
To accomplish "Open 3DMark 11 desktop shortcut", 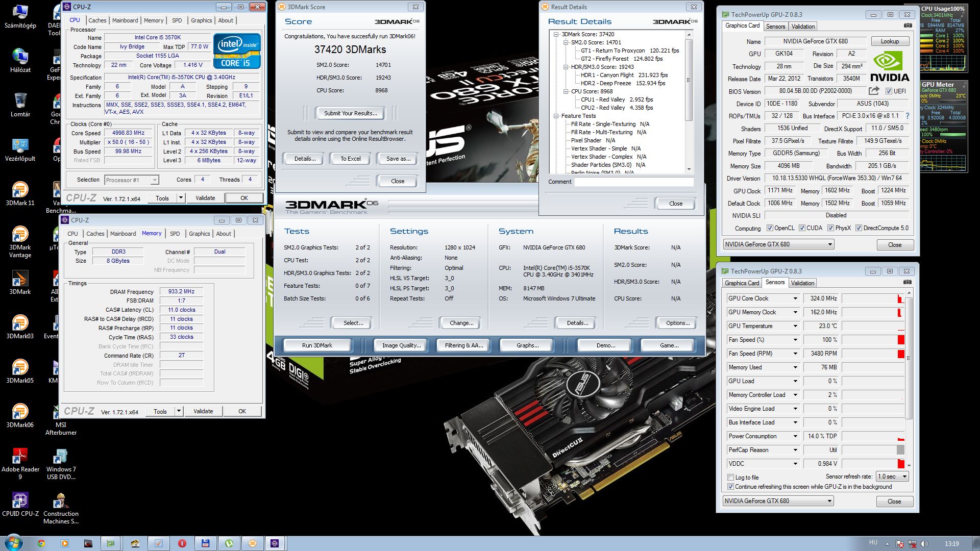I will [x=20, y=194].
